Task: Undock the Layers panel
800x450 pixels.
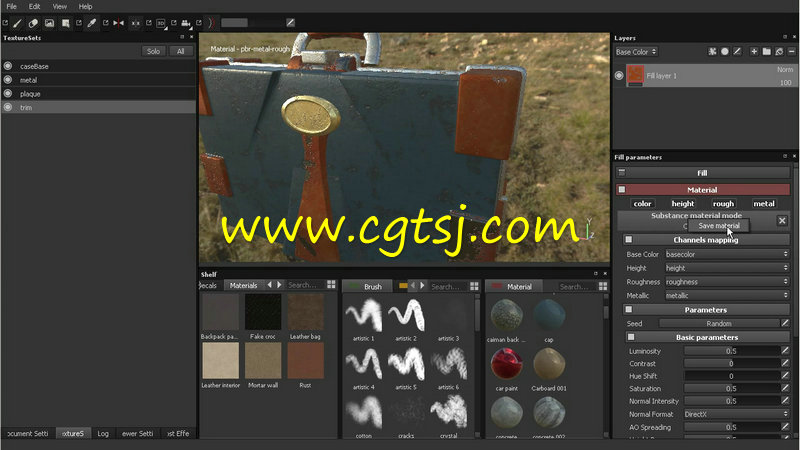Action: [x=785, y=37]
